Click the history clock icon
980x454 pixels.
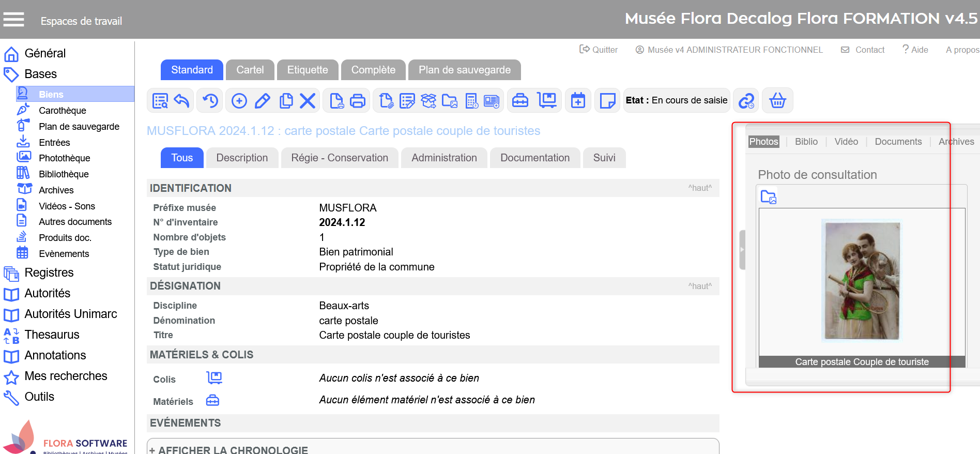(210, 101)
